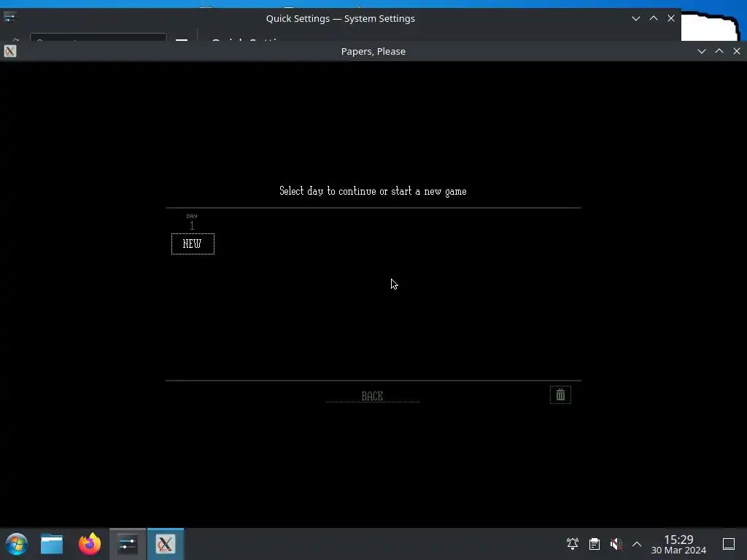The height and width of the screenshot is (560, 747).
Task: Minimize the Quick Settings window
Action: pyautogui.click(x=635, y=18)
